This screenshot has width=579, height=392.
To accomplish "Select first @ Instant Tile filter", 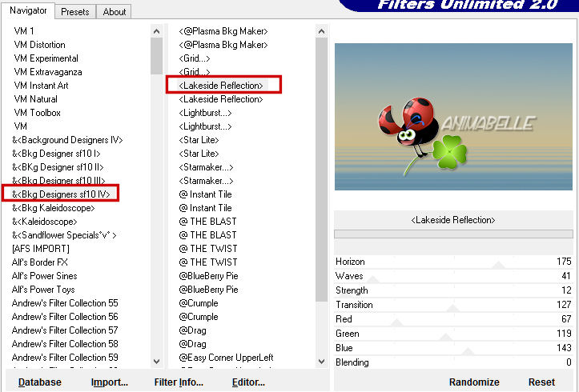I will (x=205, y=194).
